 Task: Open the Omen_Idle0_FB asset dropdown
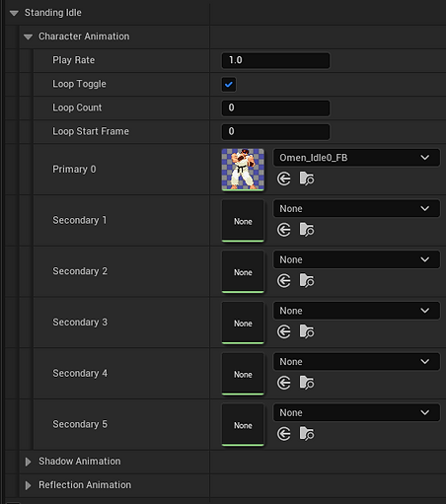coord(356,158)
